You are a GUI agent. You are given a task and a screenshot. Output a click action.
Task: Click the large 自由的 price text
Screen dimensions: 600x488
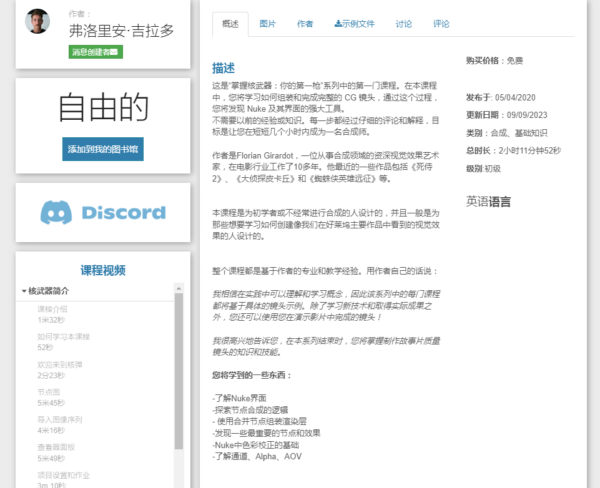[104, 108]
